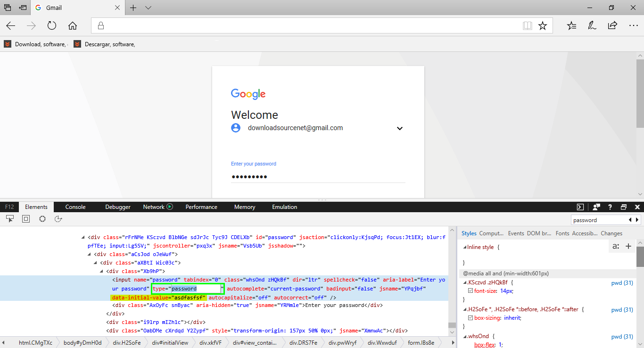This screenshot has height=348, width=644.
Task: Open the Favorites hub icon
Action: pos(572,25)
